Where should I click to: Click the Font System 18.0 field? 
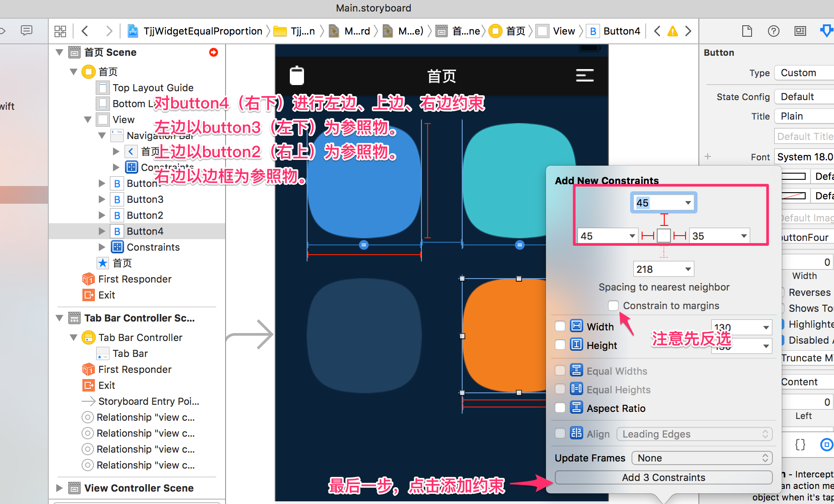click(x=804, y=157)
